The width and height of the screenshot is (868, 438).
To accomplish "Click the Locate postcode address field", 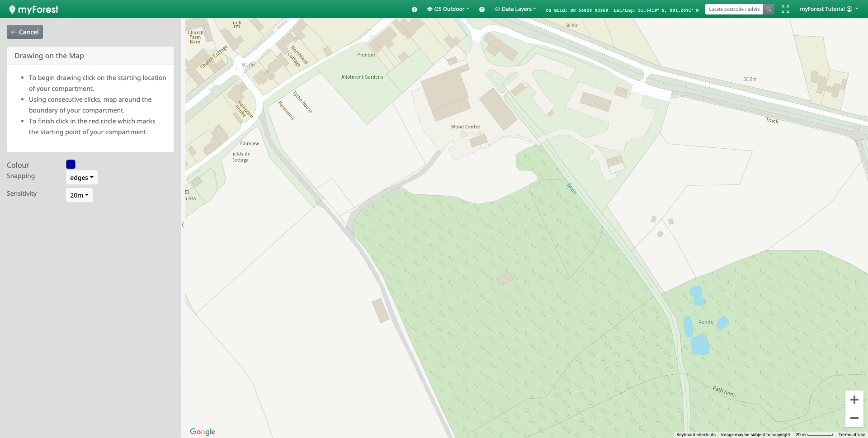I will coord(734,9).
